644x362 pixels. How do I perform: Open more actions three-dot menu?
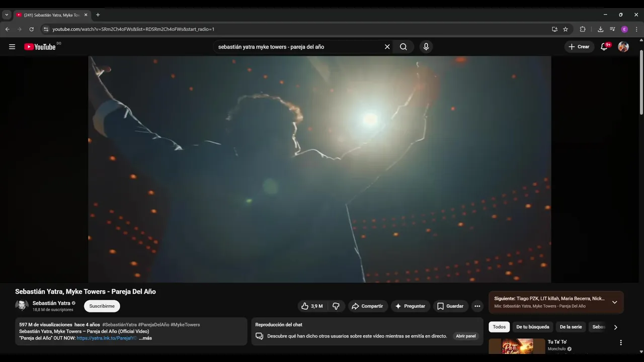477,306
